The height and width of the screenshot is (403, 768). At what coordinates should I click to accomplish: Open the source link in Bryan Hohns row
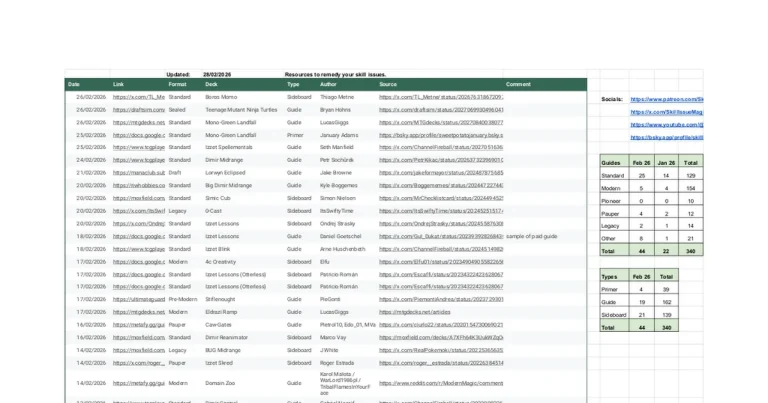point(441,110)
